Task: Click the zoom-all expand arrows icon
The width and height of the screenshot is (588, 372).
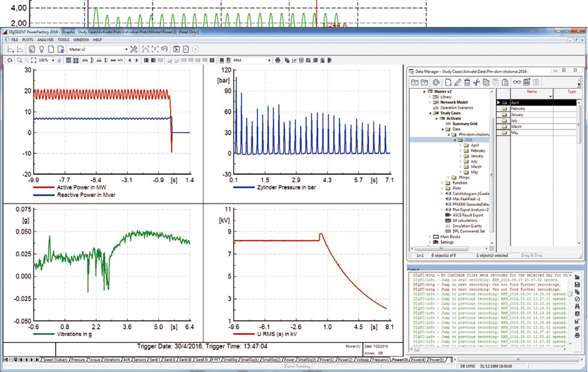Action: 34,60
